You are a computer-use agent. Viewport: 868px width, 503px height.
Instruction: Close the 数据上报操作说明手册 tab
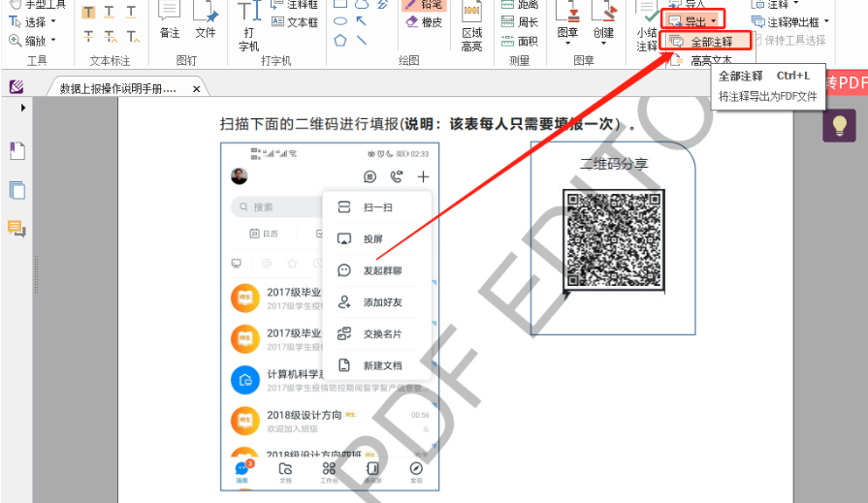(197, 89)
